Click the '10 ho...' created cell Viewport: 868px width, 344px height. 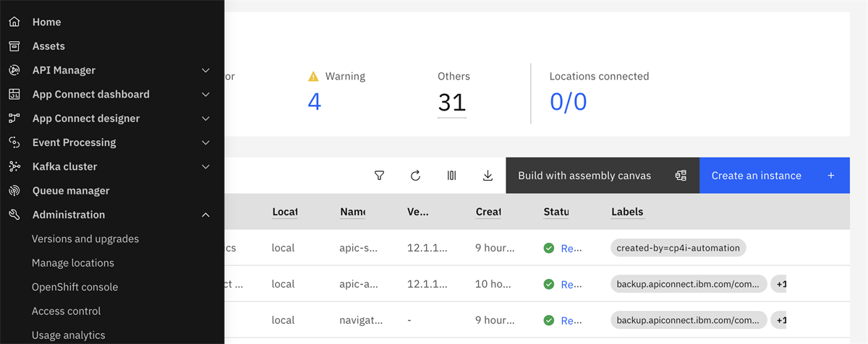pos(493,284)
